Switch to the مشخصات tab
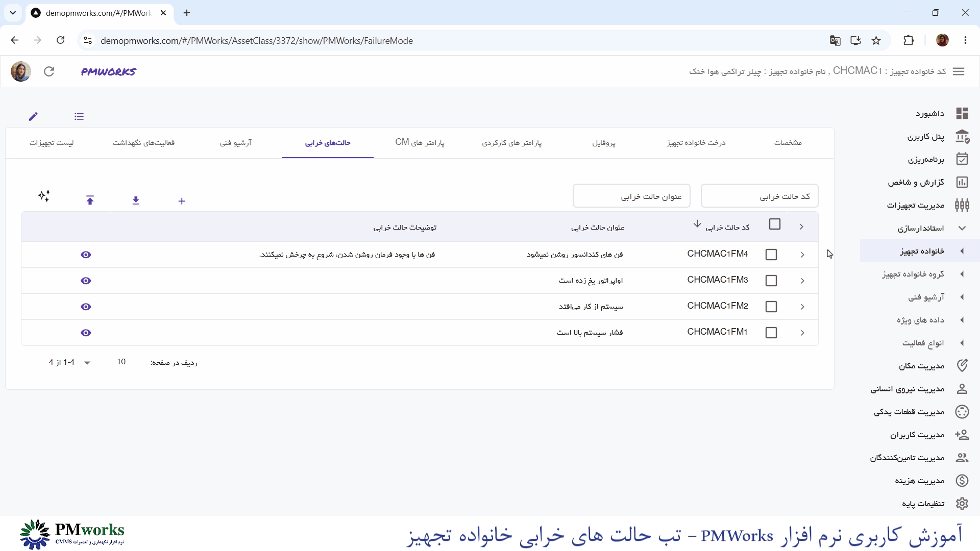The width and height of the screenshot is (980, 551). pos(788,143)
